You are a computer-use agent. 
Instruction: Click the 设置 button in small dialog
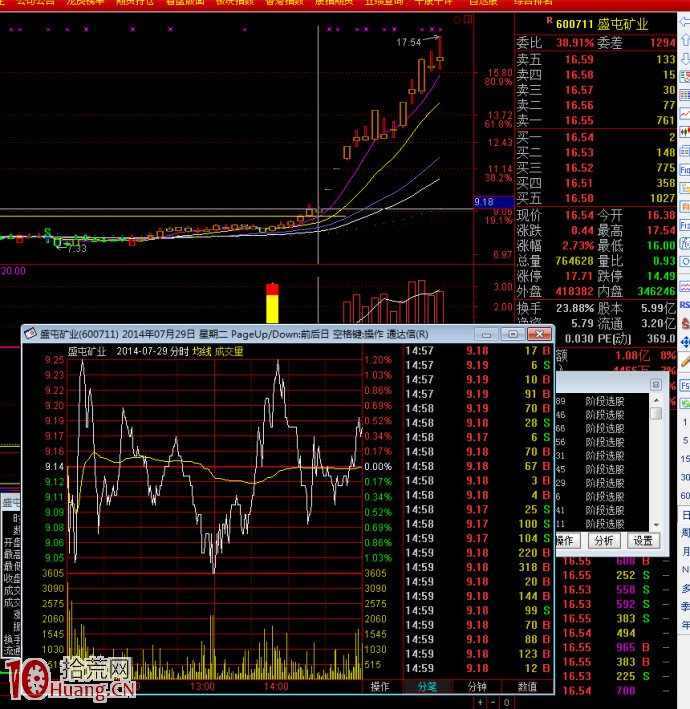[643, 540]
